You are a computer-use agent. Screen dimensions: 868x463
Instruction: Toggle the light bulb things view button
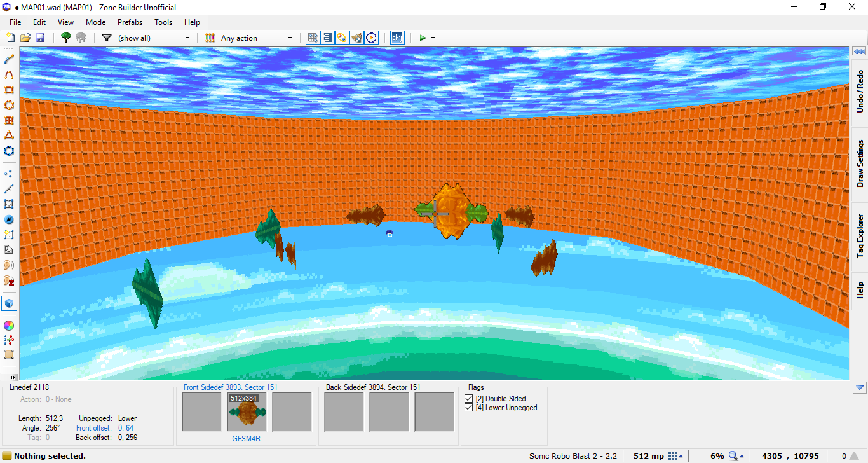point(342,38)
